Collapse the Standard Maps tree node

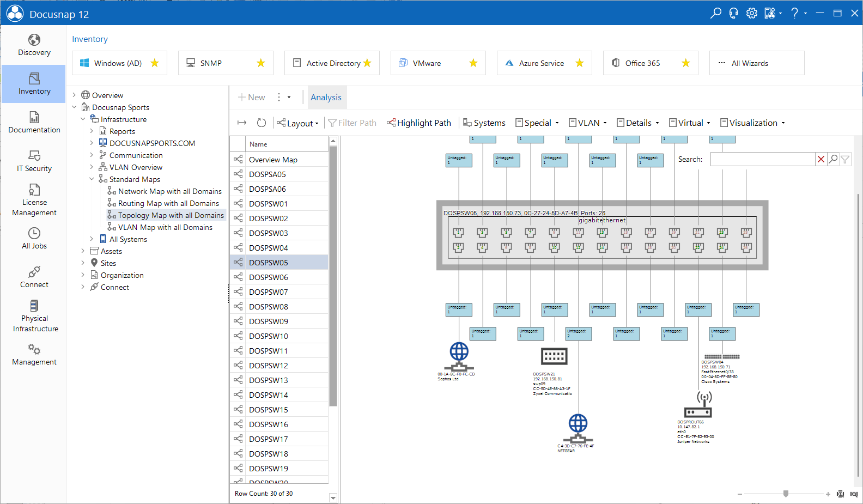[x=92, y=179]
